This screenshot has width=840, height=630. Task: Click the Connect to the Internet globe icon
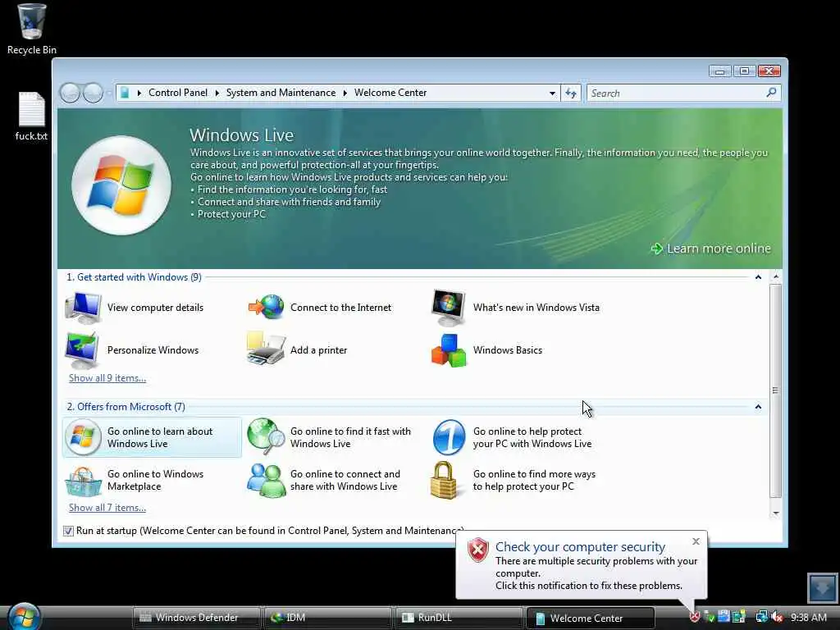(x=267, y=308)
